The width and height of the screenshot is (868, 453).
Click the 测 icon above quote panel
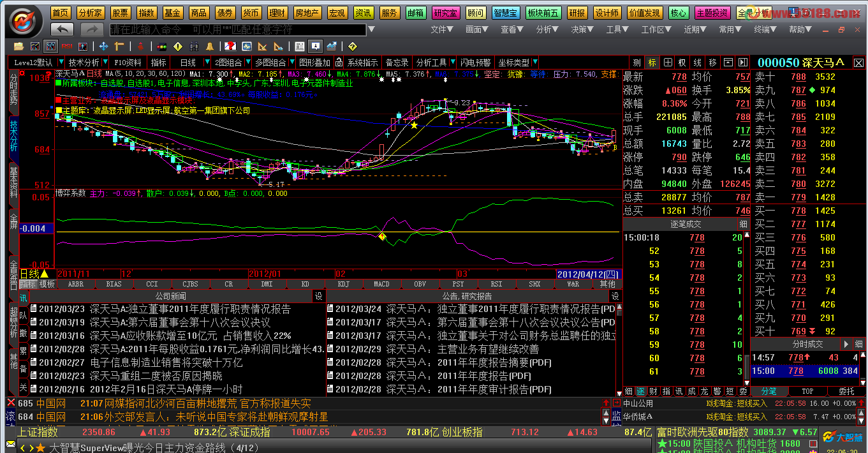[636, 63]
